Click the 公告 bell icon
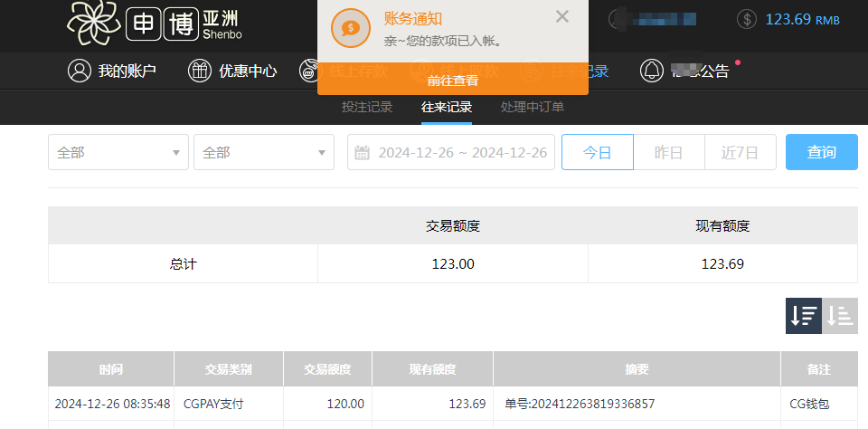This screenshot has height=429, width=868. 651,71
